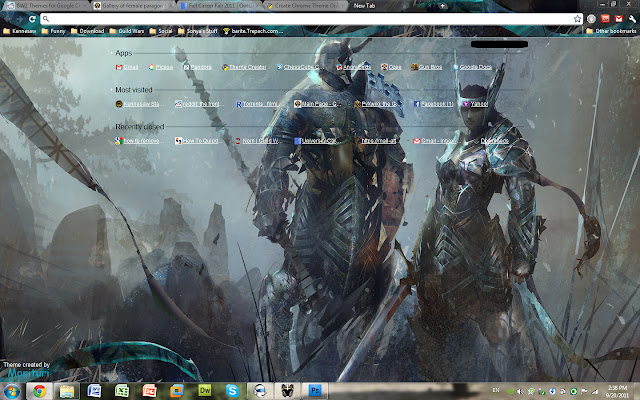Open the Download bookmarks folder

pyautogui.click(x=87, y=31)
